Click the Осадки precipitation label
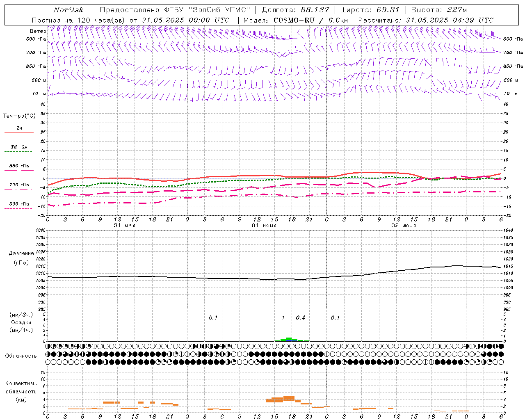 (21, 322)
